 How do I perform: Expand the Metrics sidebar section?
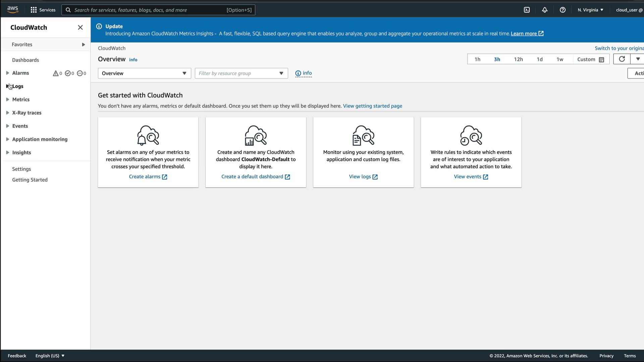coord(21,100)
